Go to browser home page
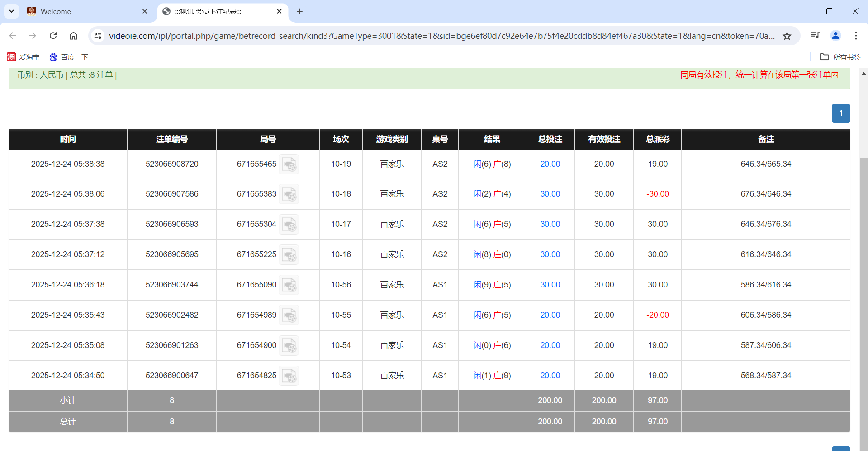The image size is (868, 451). [x=73, y=36]
